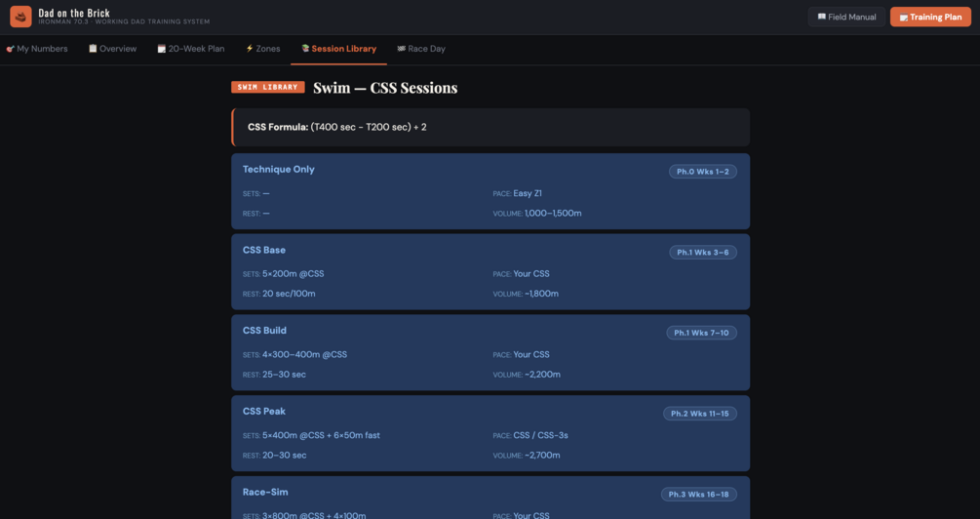Click the book icon beside Field Manual
Image resolution: width=980 pixels, height=519 pixels.
[x=822, y=17]
